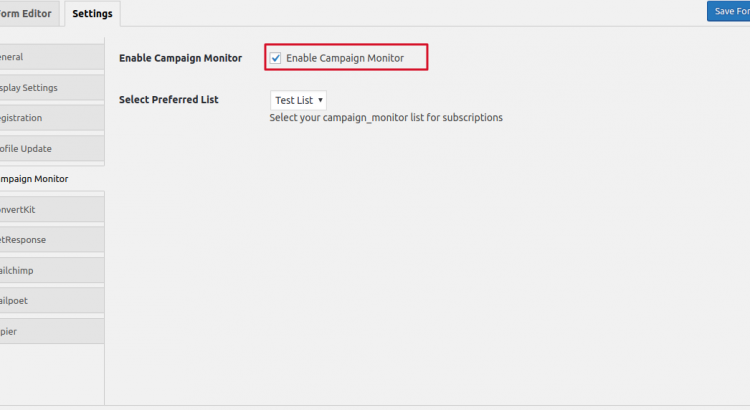This screenshot has width=750, height=410.
Task: Select Campaign Monitor in the sidebar
Action: (x=52, y=179)
